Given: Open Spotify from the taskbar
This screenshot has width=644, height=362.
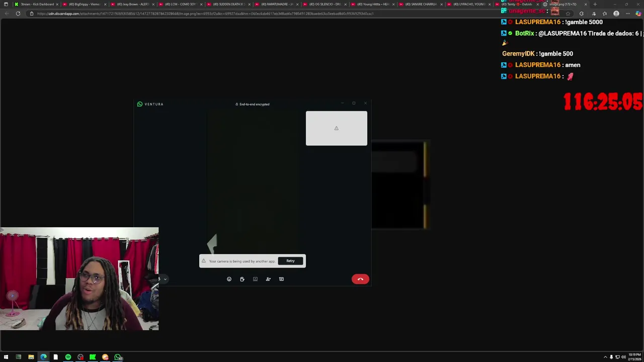Looking at the screenshot, I should [x=68, y=357].
